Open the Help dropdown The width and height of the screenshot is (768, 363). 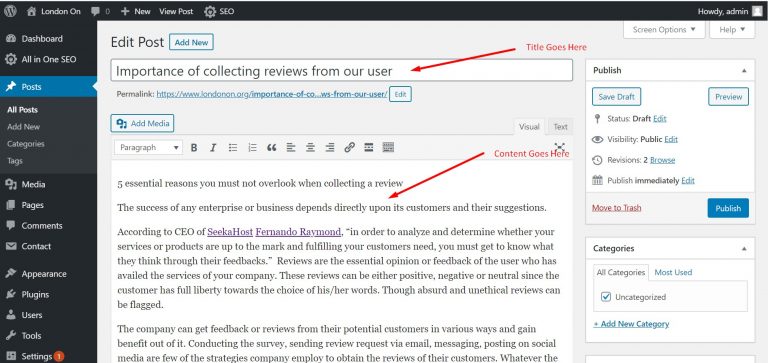(x=732, y=29)
